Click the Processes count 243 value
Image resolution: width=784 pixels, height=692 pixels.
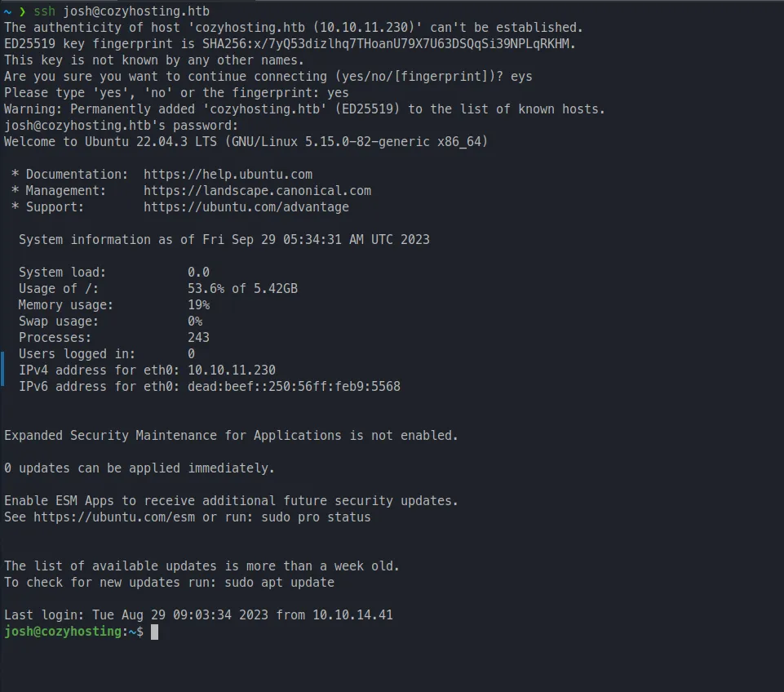pos(198,338)
